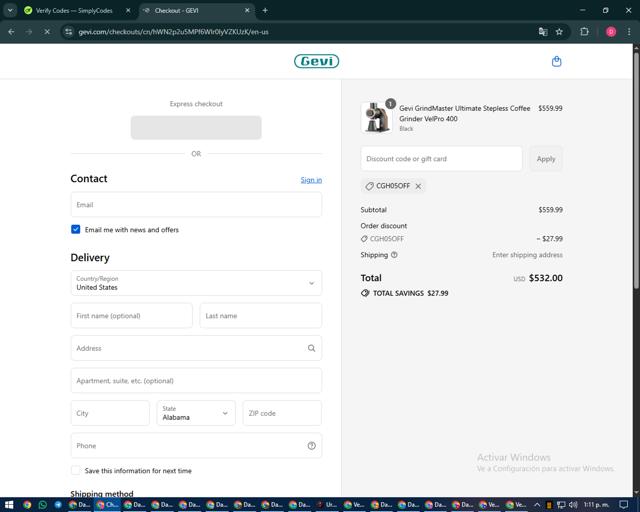Image resolution: width=640 pixels, height=512 pixels.
Task: Click the browser address bar URL
Action: pos(173,32)
